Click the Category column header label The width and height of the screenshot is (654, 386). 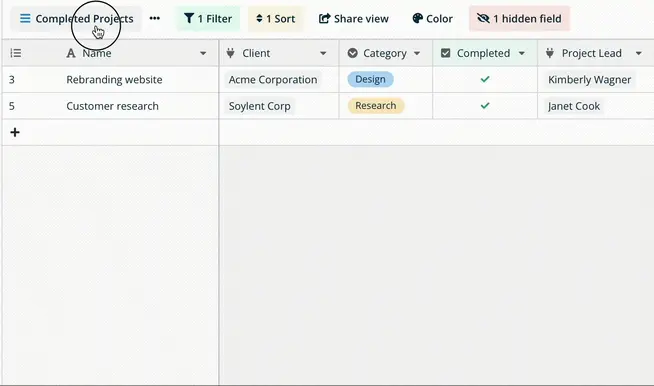tap(385, 53)
